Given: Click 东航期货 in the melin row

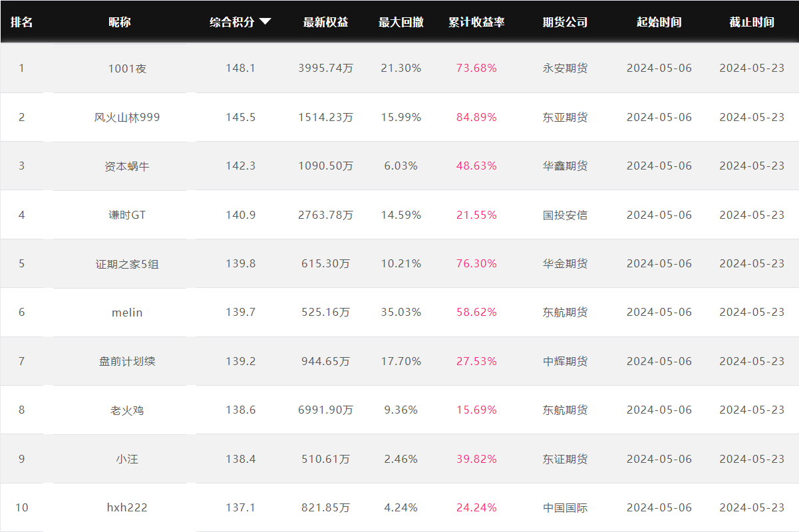Looking at the screenshot, I should click(x=565, y=312).
